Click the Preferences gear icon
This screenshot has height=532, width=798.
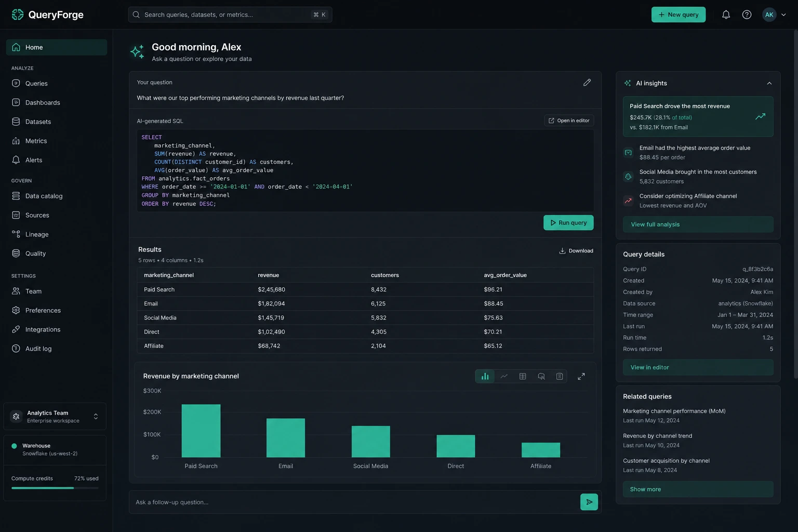[16, 310]
